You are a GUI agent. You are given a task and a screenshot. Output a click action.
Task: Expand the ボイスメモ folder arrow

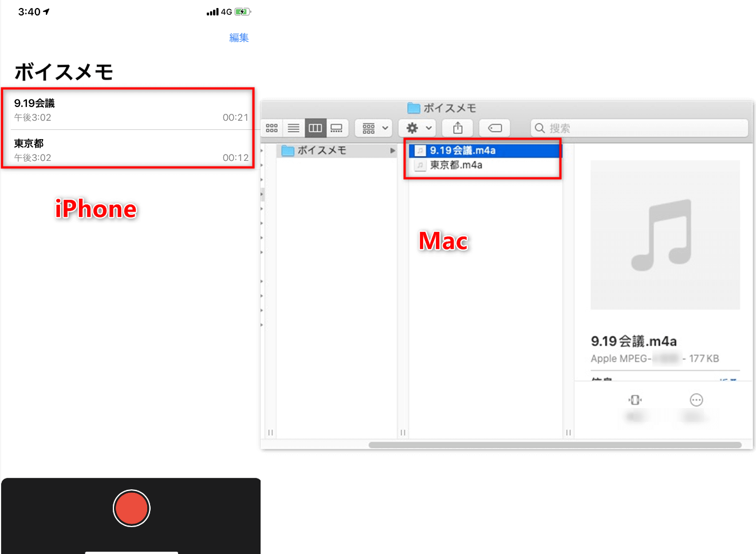(393, 151)
